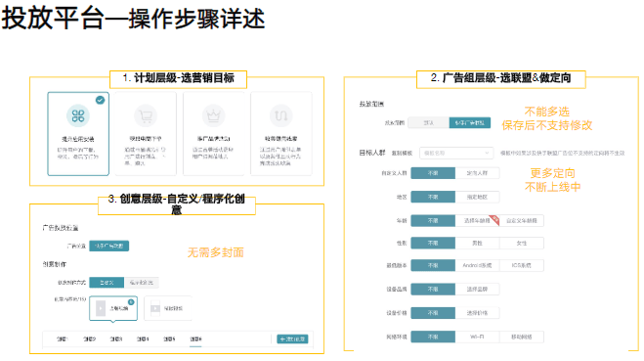The width and height of the screenshot is (644, 361).
Task: Click the teal ad placement button in creative panel
Action: [109, 246]
